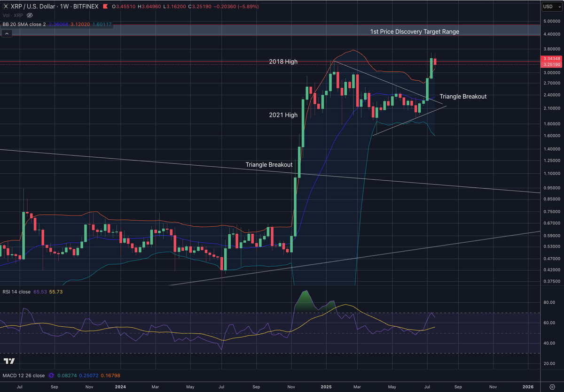Click red current price label 3.25190

[551, 64]
